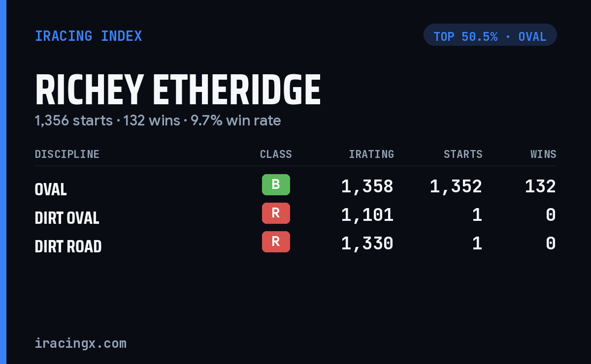The width and height of the screenshot is (591, 364).
Task: Click the red R badge for Dirt Road
Action: pos(276,242)
